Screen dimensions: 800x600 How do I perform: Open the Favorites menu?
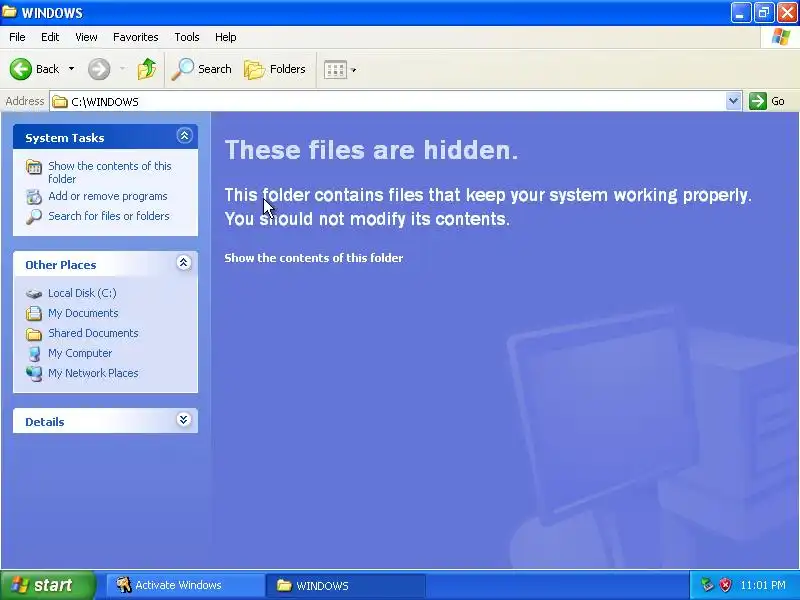pos(136,37)
